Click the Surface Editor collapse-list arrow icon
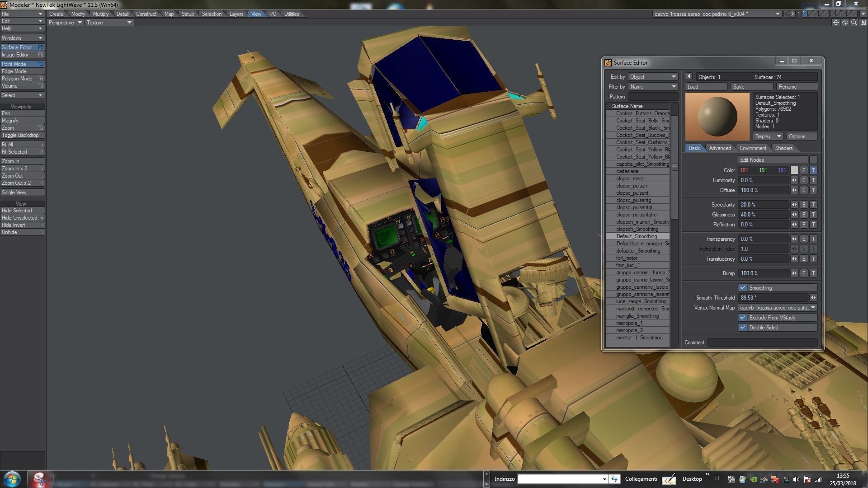 click(689, 77)
